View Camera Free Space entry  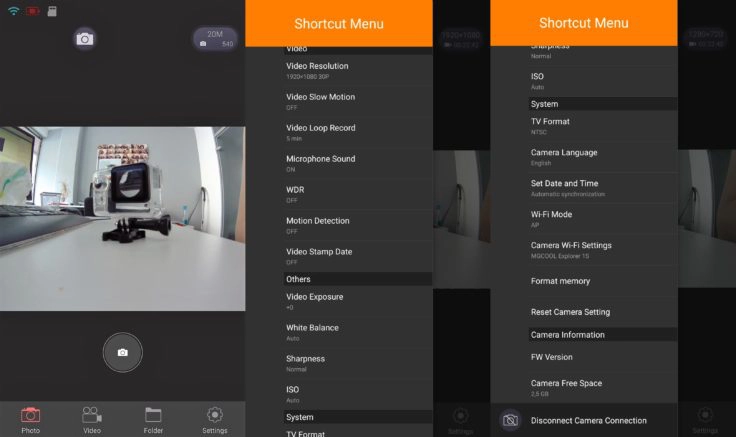pyautogui.click(x=603, y=388)
